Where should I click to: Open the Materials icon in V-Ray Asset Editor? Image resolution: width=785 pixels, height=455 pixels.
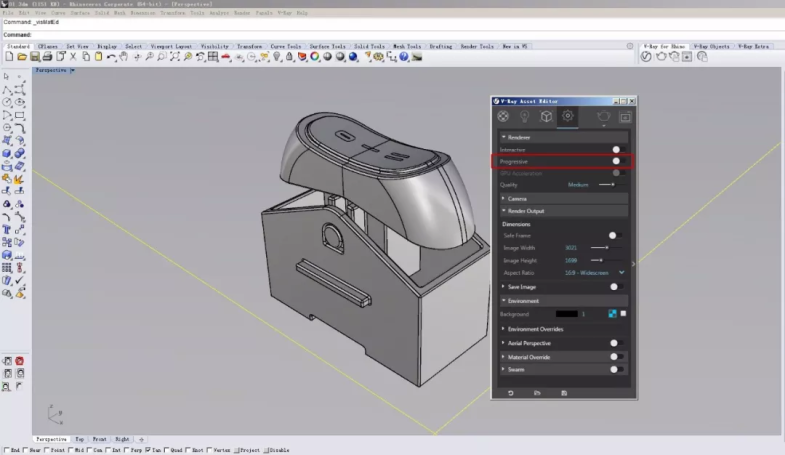click(x=503, y=117)
